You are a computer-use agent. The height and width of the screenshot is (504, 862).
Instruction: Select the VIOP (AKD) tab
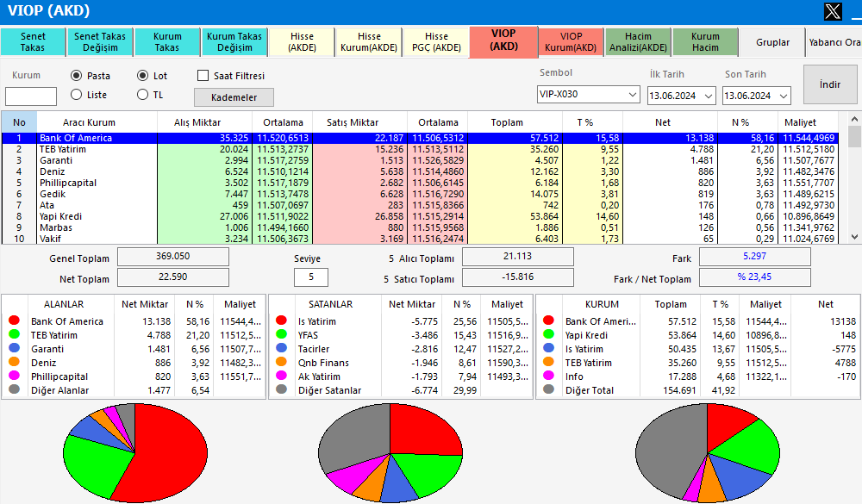(503, 40)
